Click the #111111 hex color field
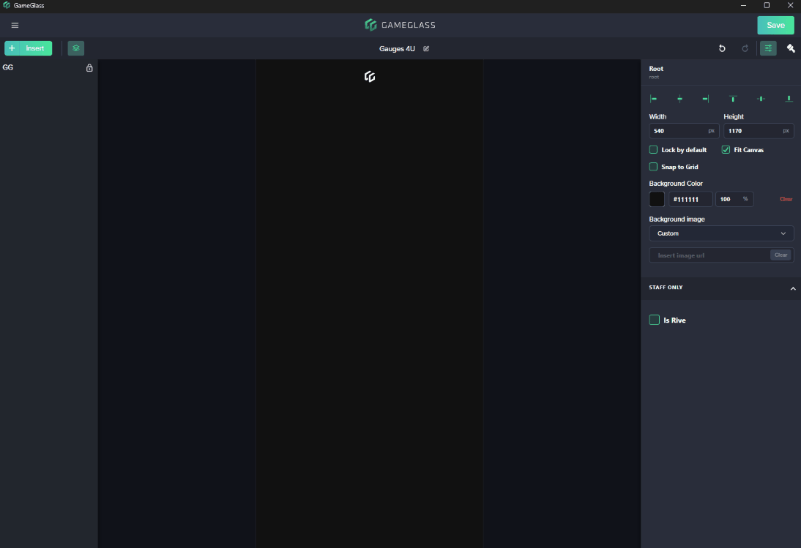 point(690,199)
